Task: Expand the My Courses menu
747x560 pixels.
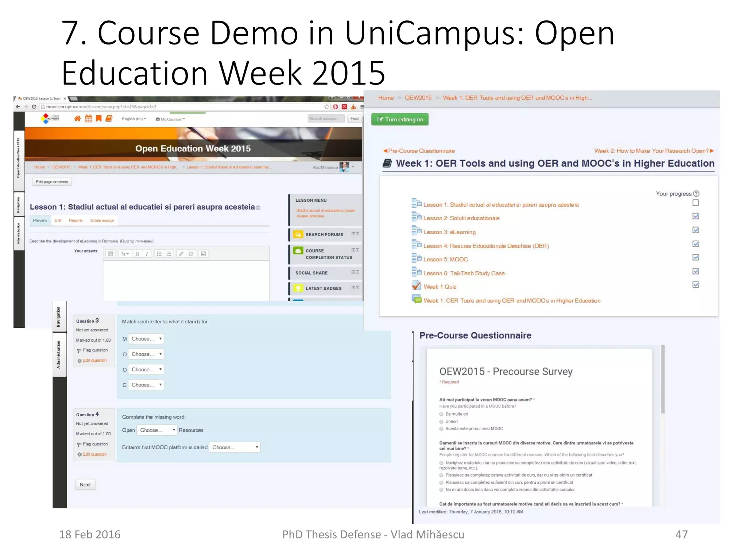Action: tap(170, 119)
